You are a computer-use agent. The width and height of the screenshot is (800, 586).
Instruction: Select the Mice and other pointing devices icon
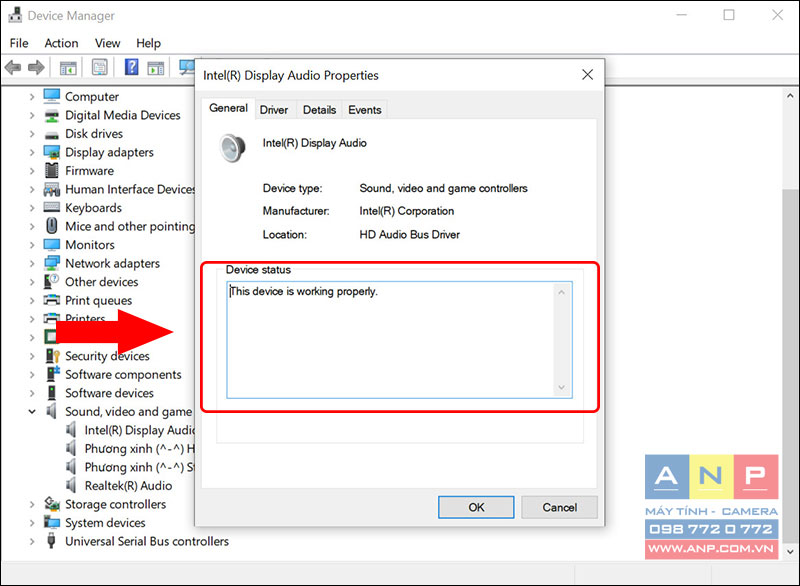[x=52, y=225]
